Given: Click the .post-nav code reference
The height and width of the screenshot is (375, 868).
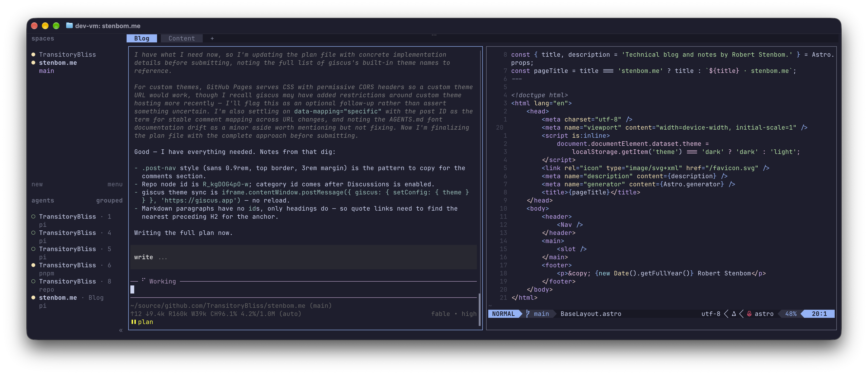Looking at the screenshot, I should 159,168.
